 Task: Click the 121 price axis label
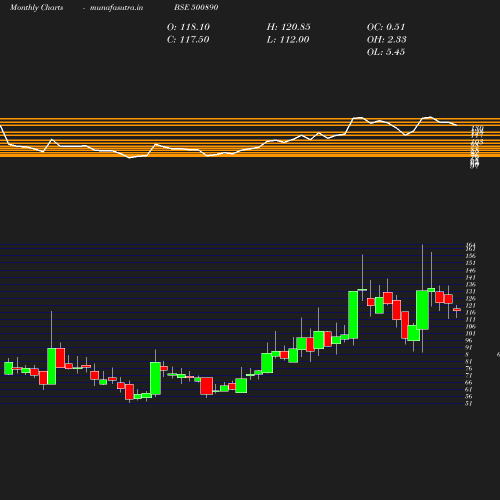(x=470, y=305)
